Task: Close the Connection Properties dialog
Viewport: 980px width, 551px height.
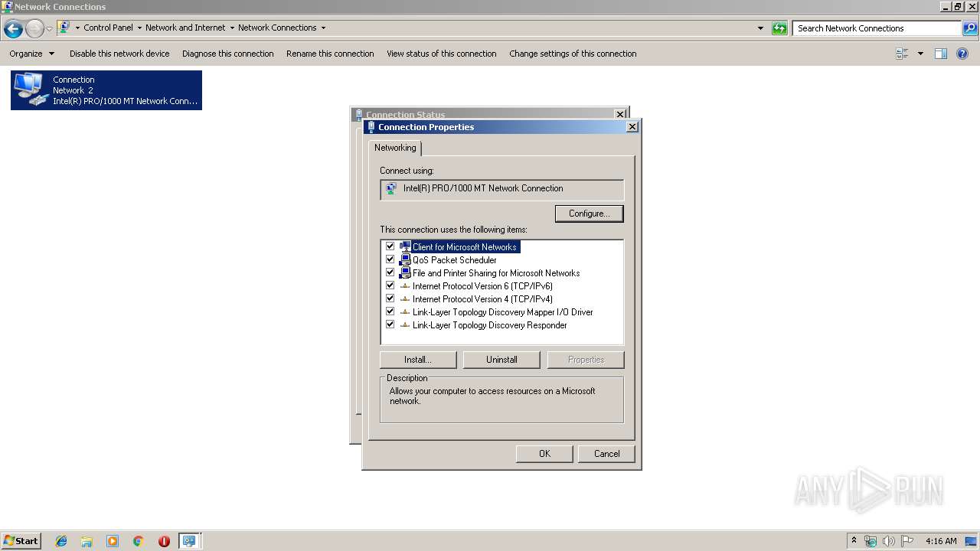Action: pyautogui.click(x=632, y=127)
